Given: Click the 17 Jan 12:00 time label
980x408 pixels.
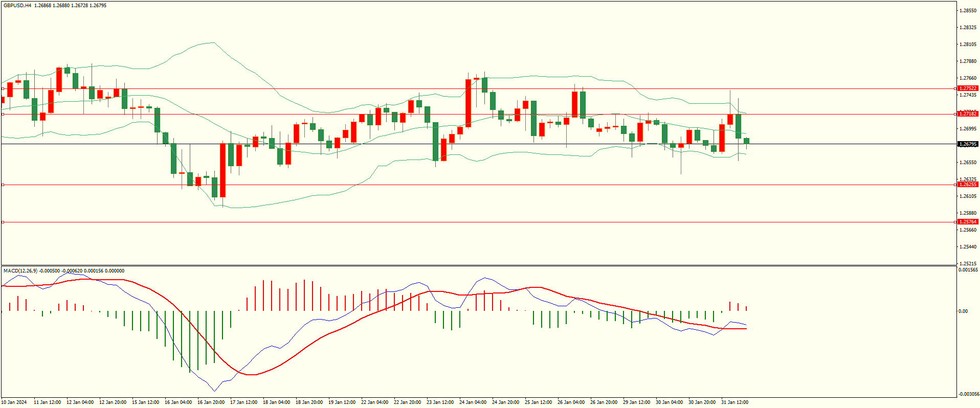Looking at the screenshot, I should coord(243,402).
